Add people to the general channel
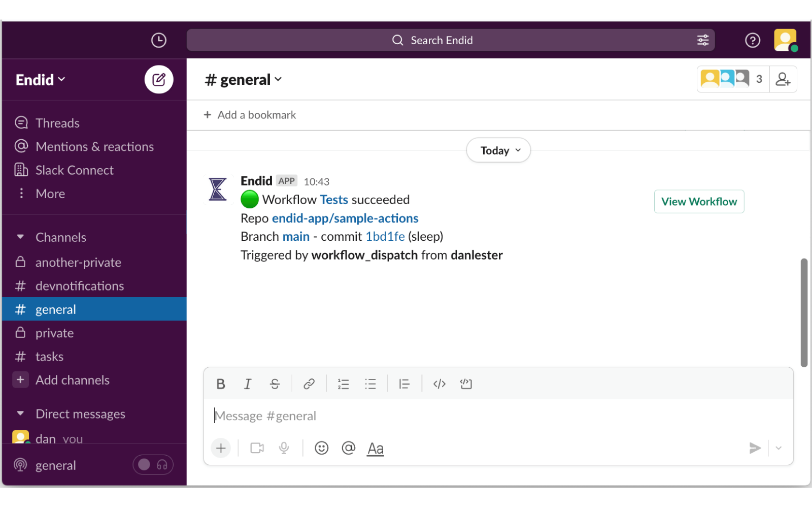The image size is (812, 508). 783,79
